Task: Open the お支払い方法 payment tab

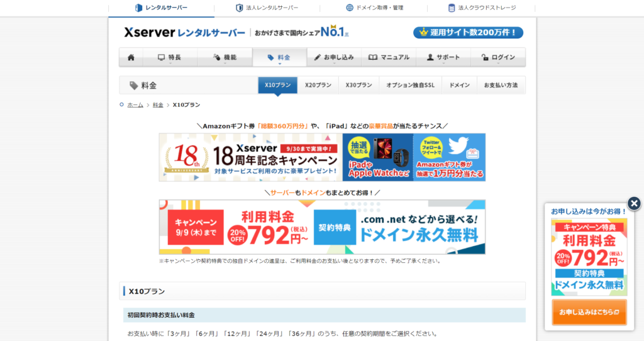Action: point(501,85)
